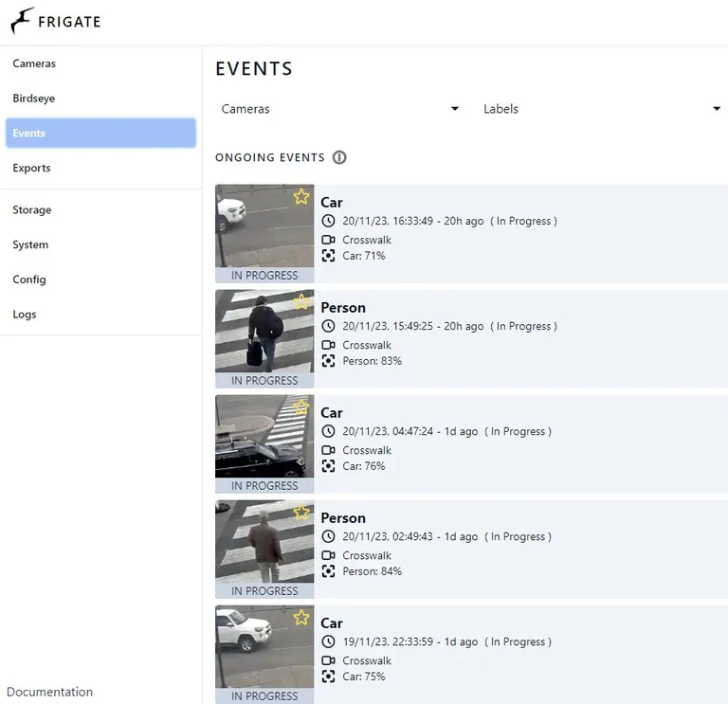Click the Frigate bird logo
The width and height of the screenshot is (728, 704).
coord(21,21)
